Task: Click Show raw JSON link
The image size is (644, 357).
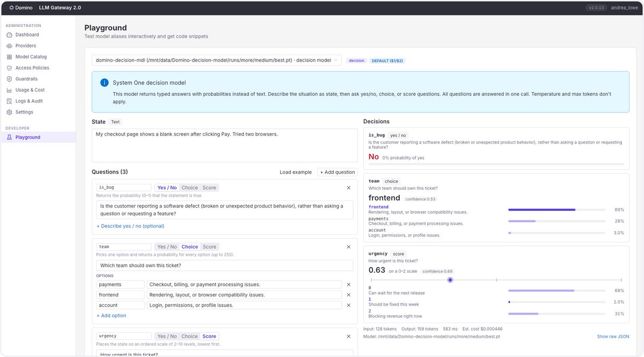Action: pos(613,337)
